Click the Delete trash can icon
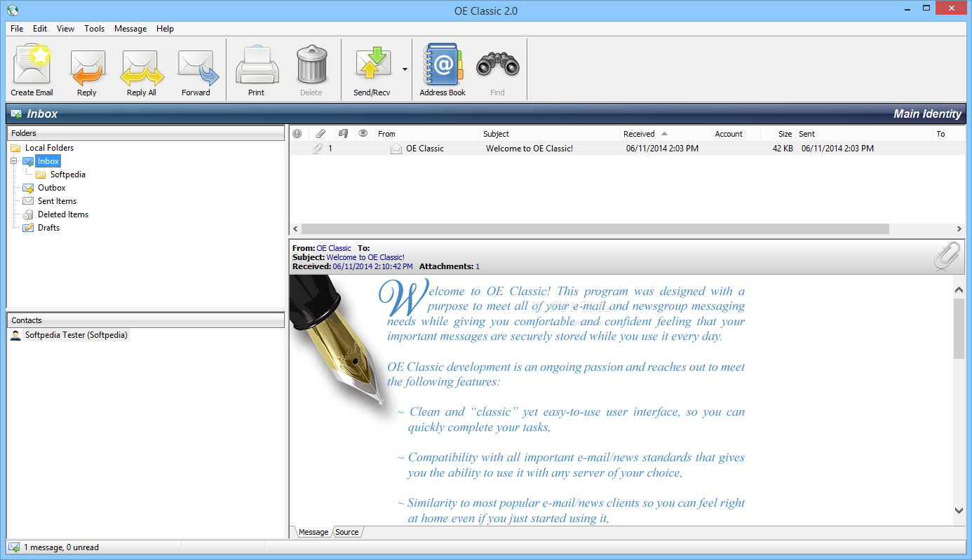 click(311, 65)
